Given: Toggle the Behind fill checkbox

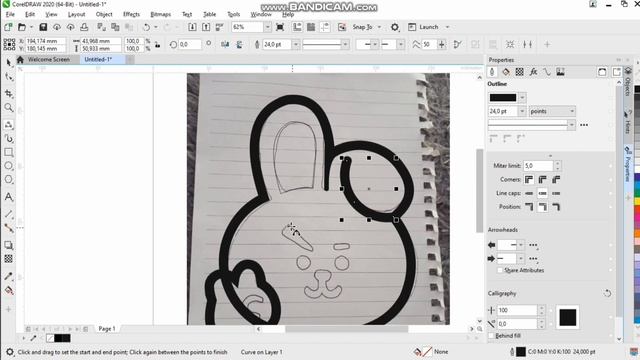Looking at the screenshot, I should (x=491, y=336).
